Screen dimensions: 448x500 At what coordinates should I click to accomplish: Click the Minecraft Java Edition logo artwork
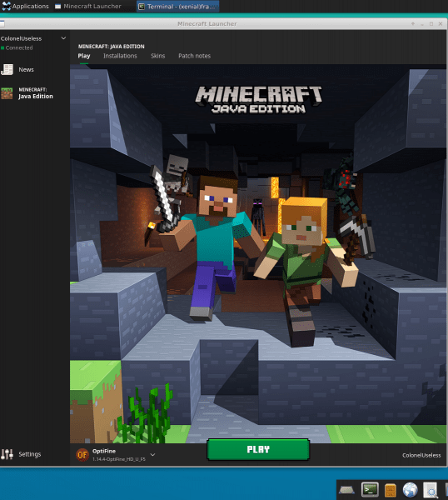pos(258,100)
